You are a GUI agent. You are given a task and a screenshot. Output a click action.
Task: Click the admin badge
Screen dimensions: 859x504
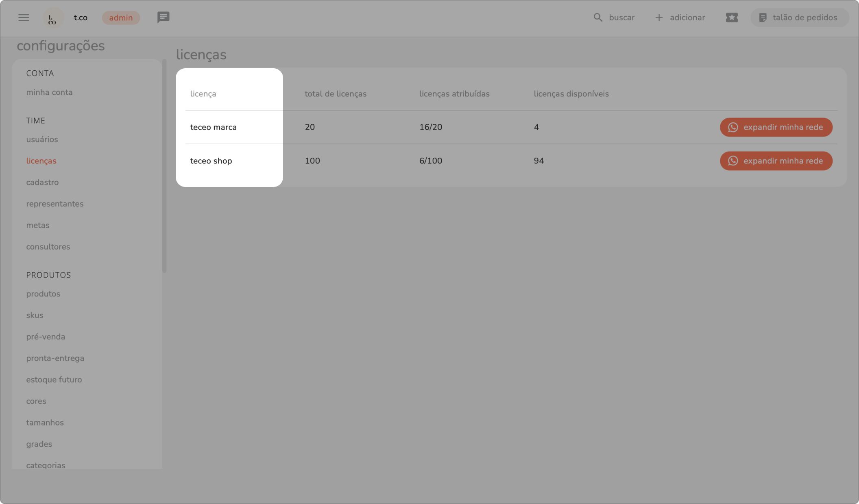click(121, 18)
